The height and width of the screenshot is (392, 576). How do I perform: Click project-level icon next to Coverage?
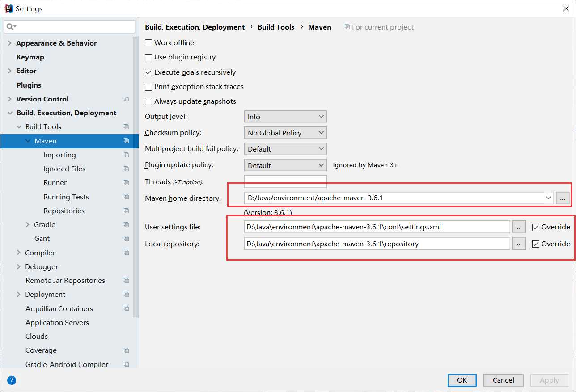pyautogui.click(x=126, y=350)
